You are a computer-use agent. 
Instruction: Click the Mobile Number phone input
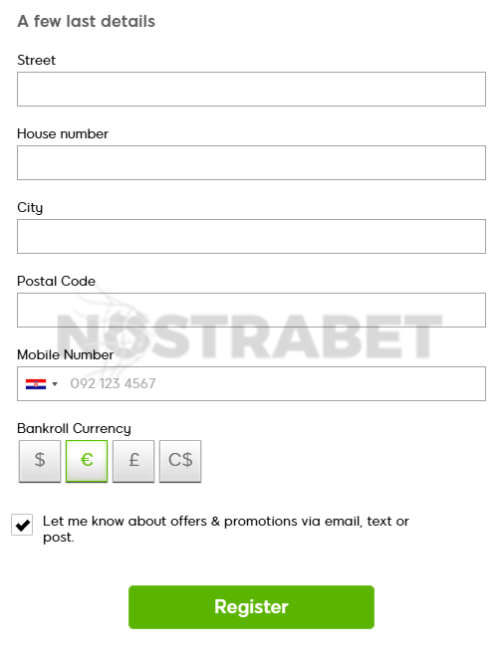click(x=251, y=384)
